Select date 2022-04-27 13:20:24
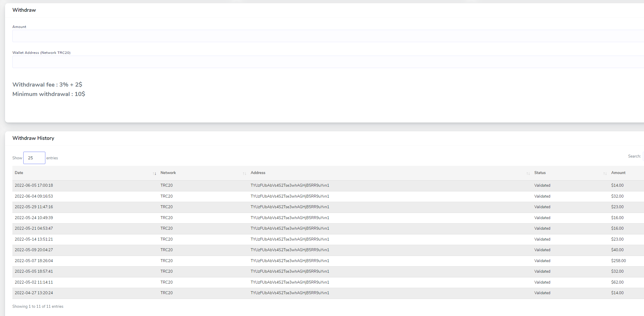This screenshot has height=316, width=644. [x=34, y=293]
